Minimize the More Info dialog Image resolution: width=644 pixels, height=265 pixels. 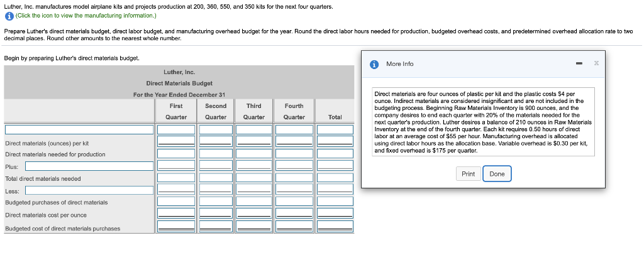click(579, 63)
